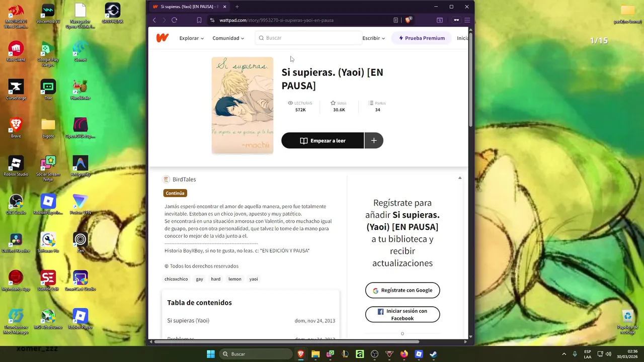Open Firefox from the taskbar
Viewport: 644px width, 362px height.
(404, 354)
